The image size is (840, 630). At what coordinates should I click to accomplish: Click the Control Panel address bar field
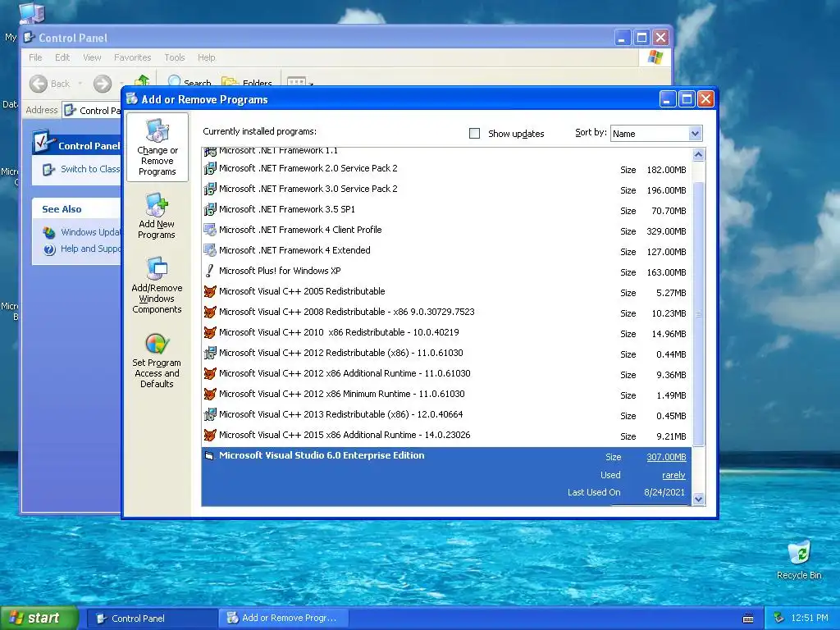pos(92,111)
